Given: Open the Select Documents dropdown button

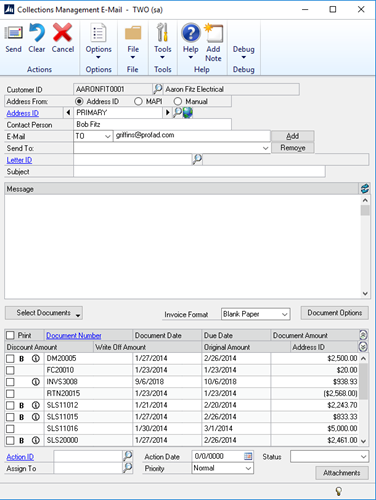Looking at the screenshot, I should (44, 313).
